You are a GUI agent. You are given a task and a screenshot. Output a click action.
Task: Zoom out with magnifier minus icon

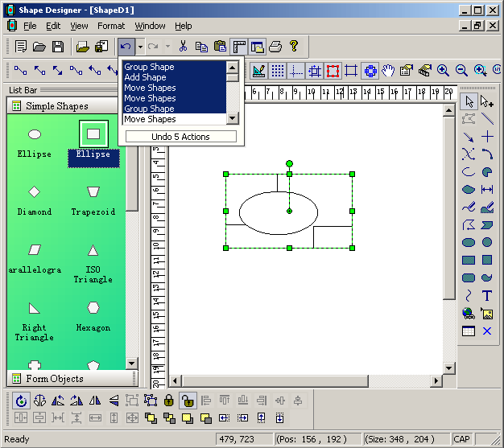point(461,70)
